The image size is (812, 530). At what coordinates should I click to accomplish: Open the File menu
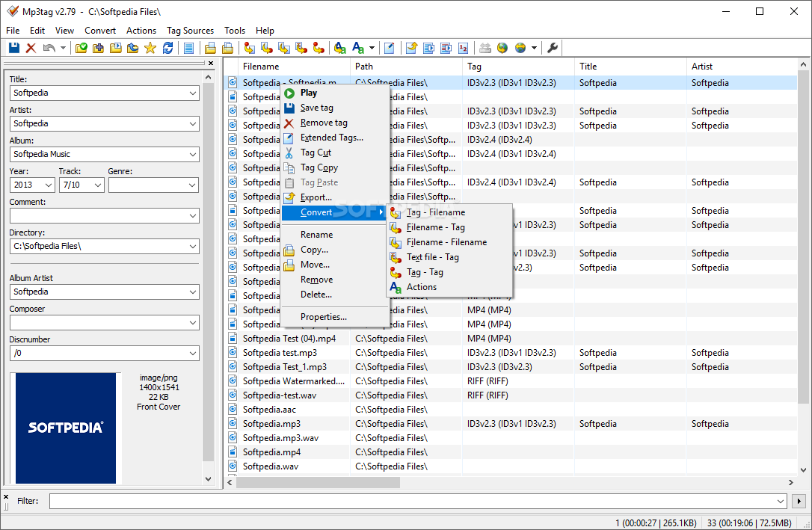coord(13,31)
